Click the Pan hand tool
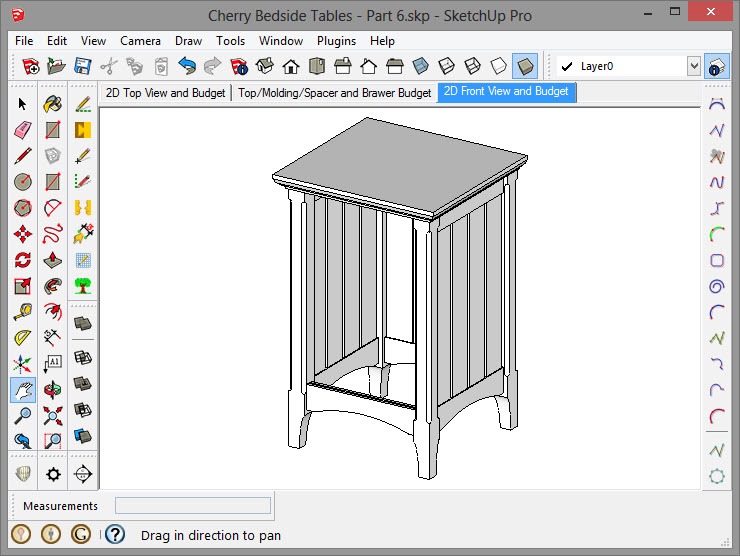Screen dimensions: 740x556 tap(23, 390)
